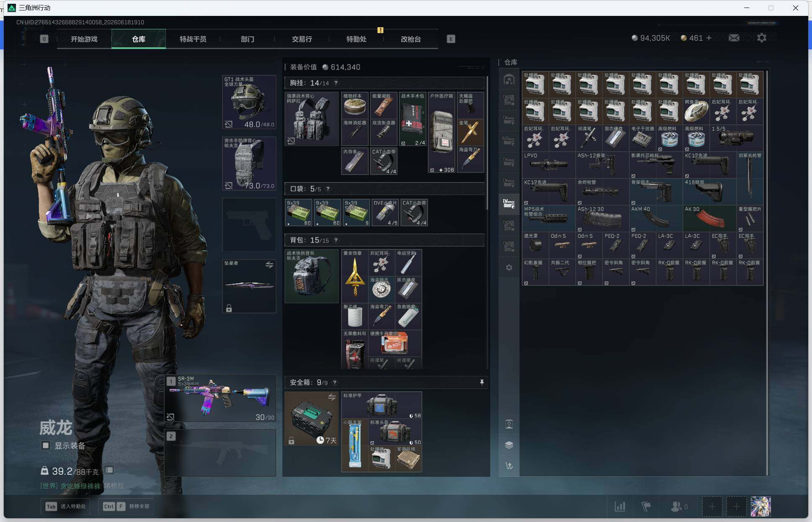Click the empty weapon slot 2
The image size is (812, 522).
click(x=220, y=453)
